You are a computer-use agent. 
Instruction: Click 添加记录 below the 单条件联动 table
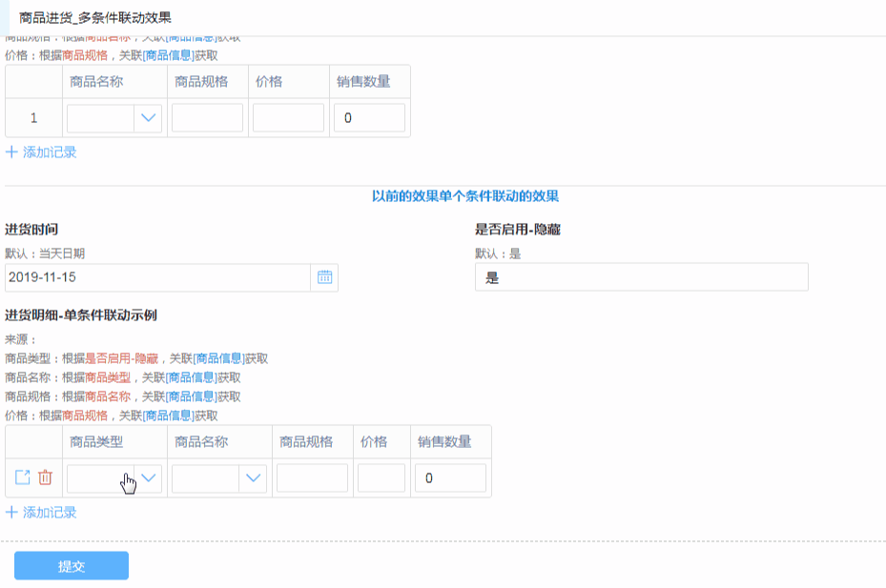pyautogui.click(x=49, y=512)
